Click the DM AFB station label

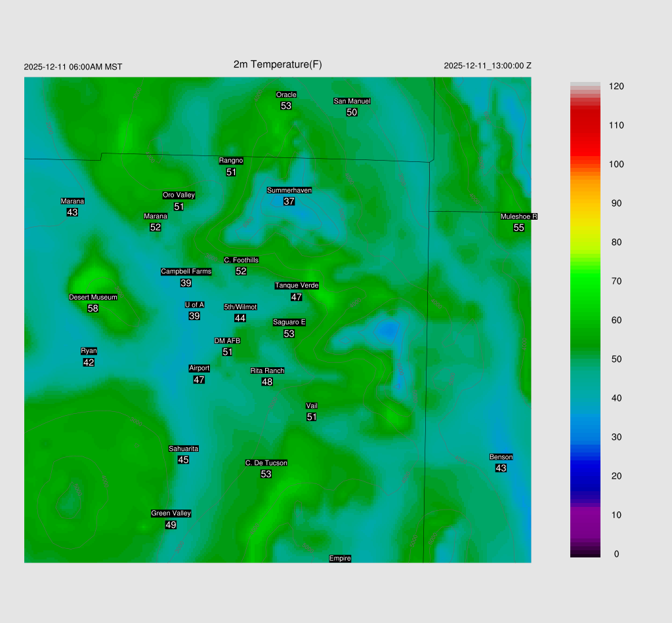227,340
